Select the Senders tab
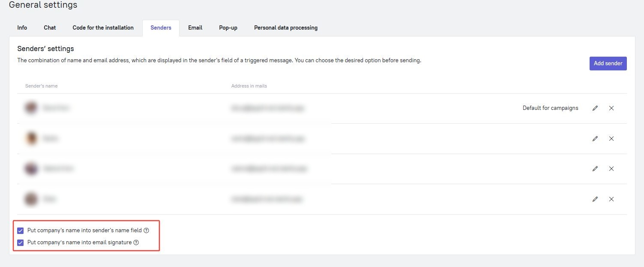 click(161, 27)
